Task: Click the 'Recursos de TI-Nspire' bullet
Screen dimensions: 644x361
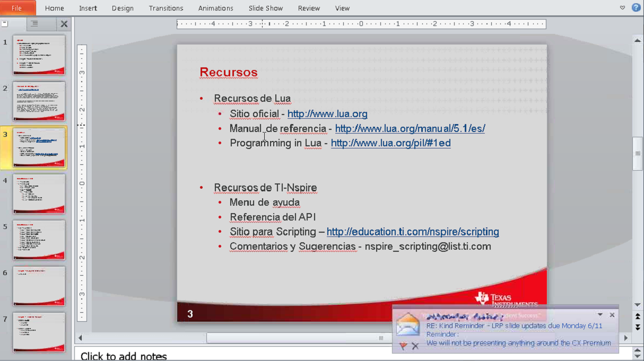Action: coord(266,188)
